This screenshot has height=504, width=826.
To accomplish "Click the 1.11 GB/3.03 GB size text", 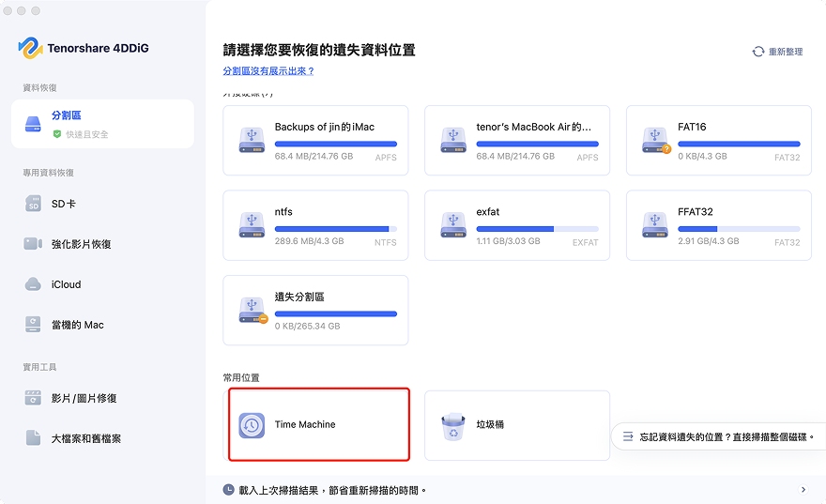I will click(508, 240).
